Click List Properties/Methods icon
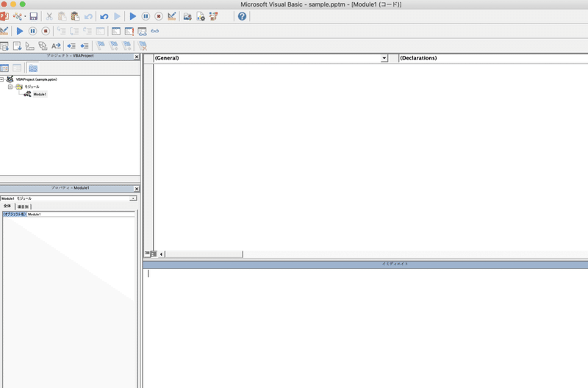Viewport: 588px width, 388px height. (x=4, y=46)
